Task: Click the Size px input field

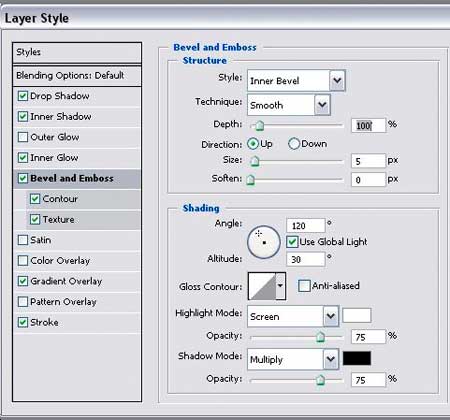Action: 368,161
